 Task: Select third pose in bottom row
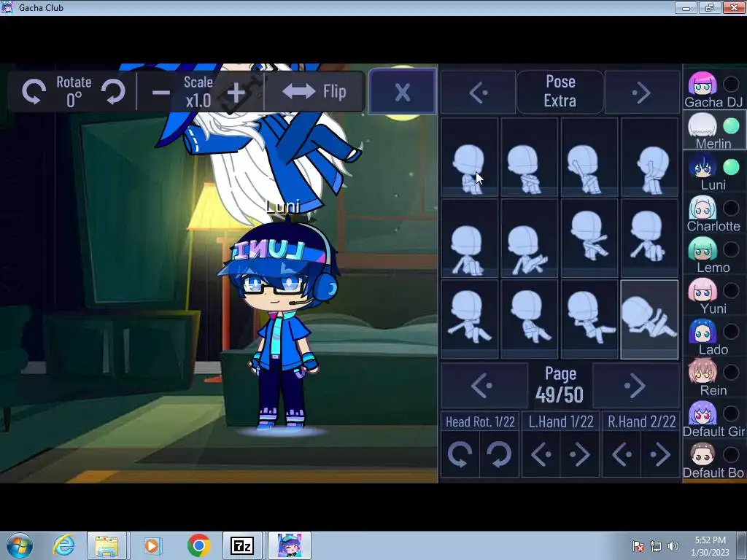tap(589, 319)
